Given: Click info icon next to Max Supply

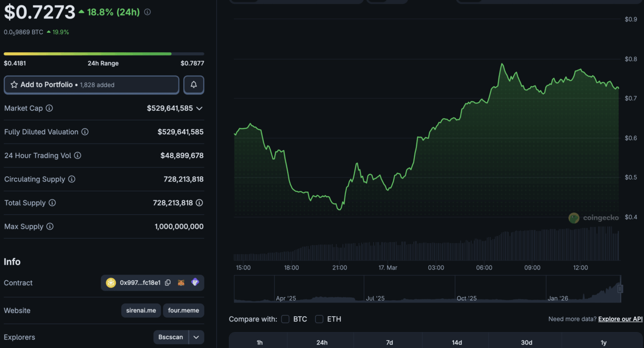Looking at the screenshot, I should (x=50, y=227).
